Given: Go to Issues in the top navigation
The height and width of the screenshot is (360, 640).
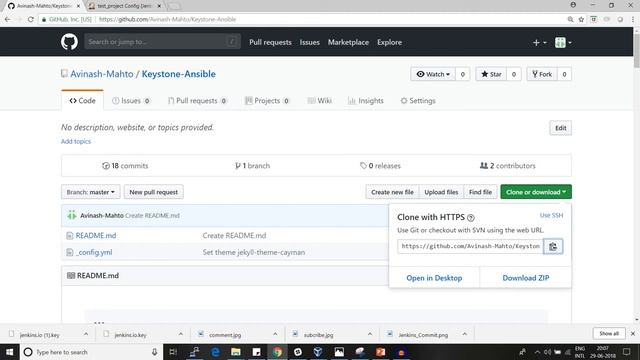Looking at the screenshot, I should [309, 42].
